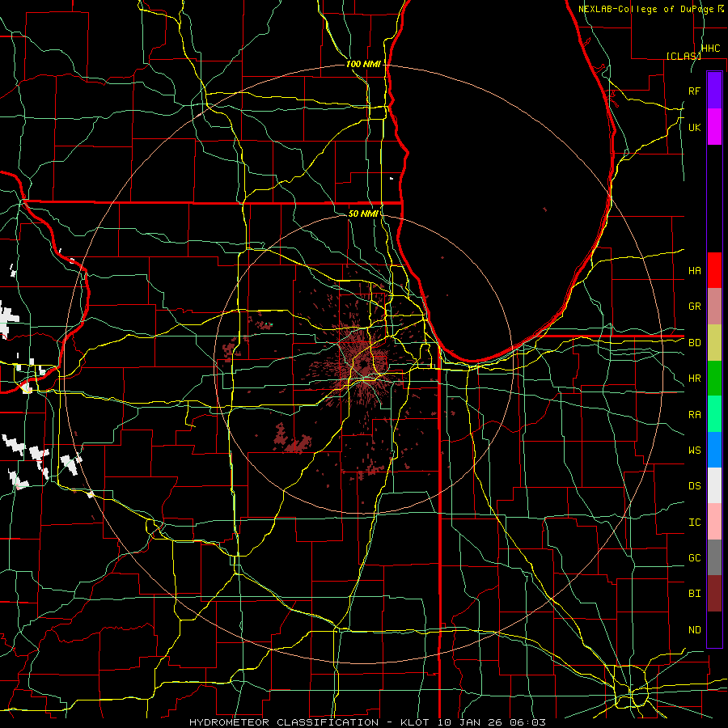Click the Hydrometeor Classification KLOT title
The width and height of the screenshot is (728, 728).
[x=367, y=722]
